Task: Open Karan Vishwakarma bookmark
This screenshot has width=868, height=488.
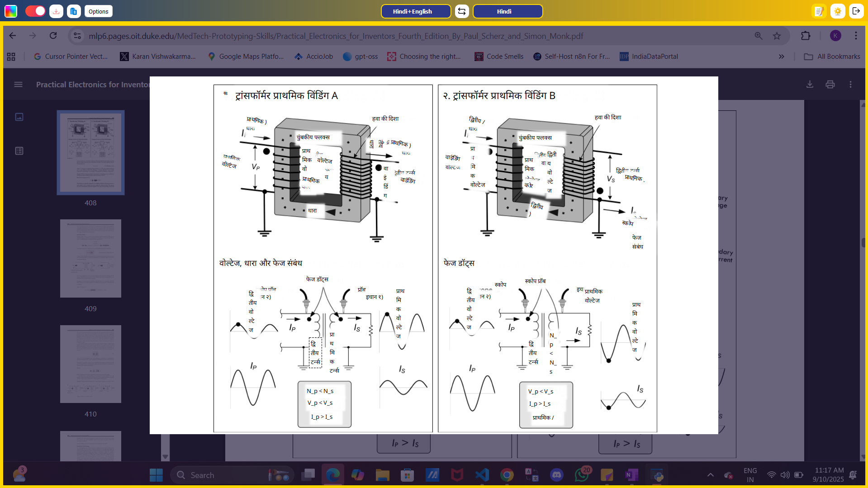Action: point(158,57)
